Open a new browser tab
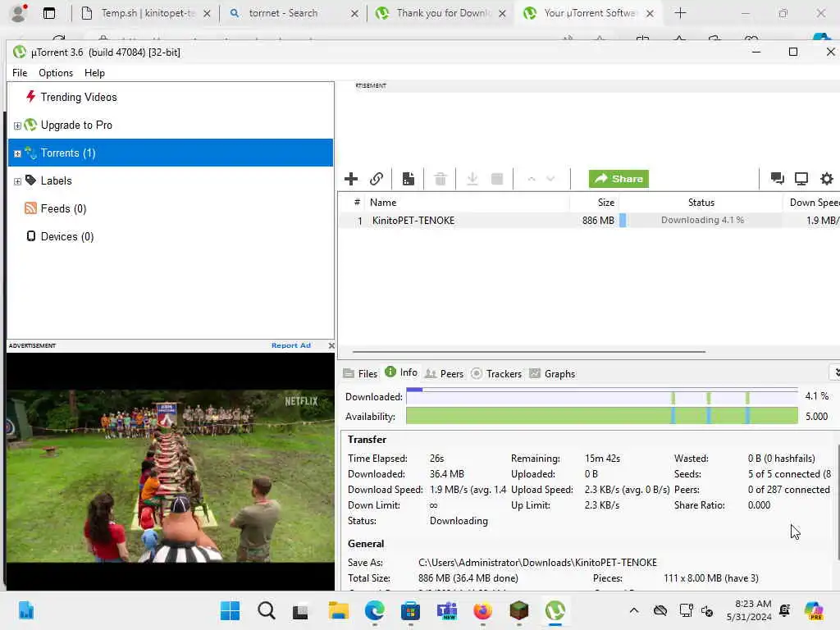Viewport: 840px width, 630px height. [x=680, y=13]
